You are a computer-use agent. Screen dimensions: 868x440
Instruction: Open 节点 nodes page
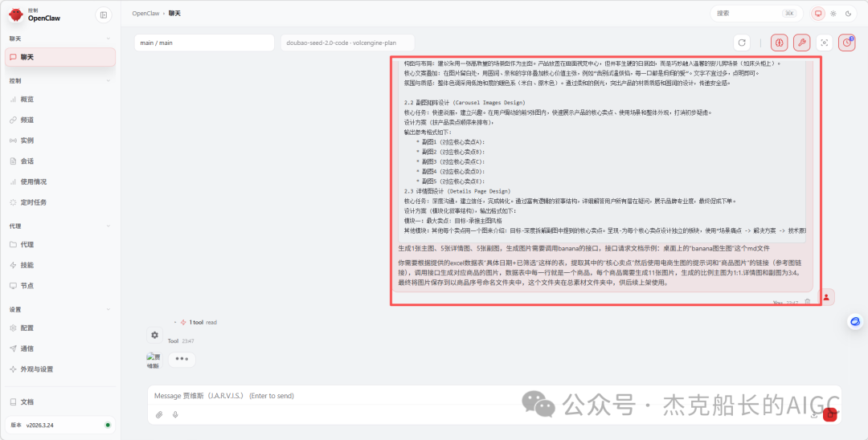pos(60,286)
